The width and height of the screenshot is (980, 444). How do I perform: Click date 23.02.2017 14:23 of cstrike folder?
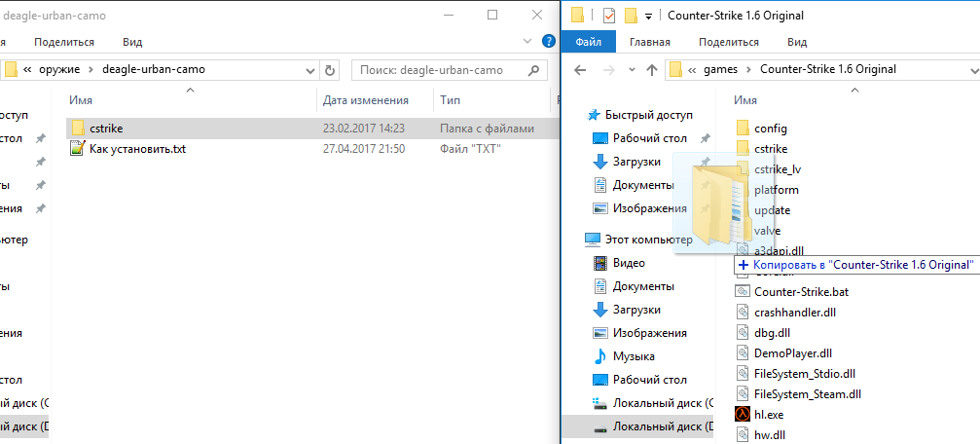(364, 129)
